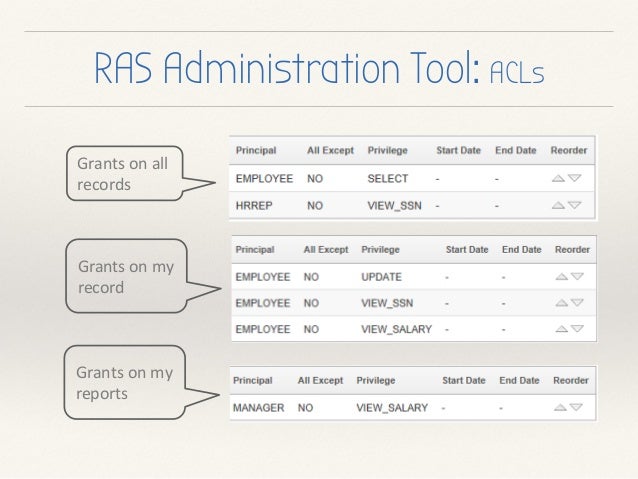Image resolution: width=638 pixels, height=479 pixels.
Task: Click the NO value in HRREP row
Action: [x=315, y=206]
